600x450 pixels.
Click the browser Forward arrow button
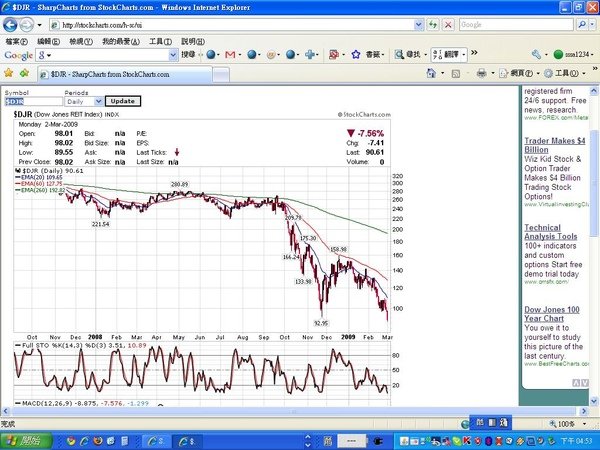[x=27, y=25]
